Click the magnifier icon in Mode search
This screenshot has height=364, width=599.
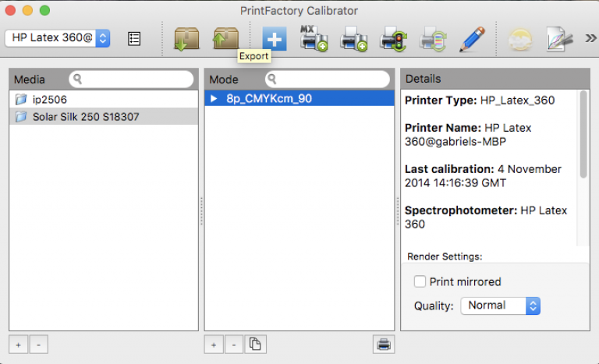pyautogui.click(x=271, y=79)
